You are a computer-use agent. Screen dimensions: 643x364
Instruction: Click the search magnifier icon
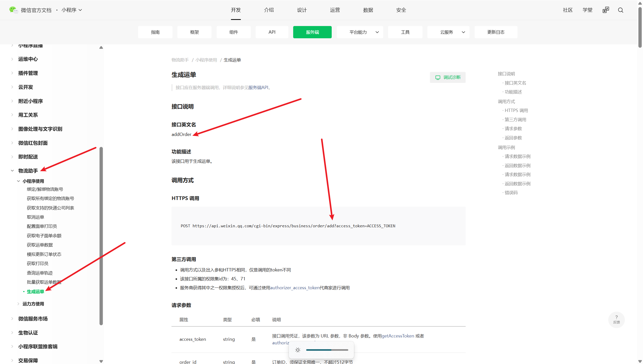620,10
